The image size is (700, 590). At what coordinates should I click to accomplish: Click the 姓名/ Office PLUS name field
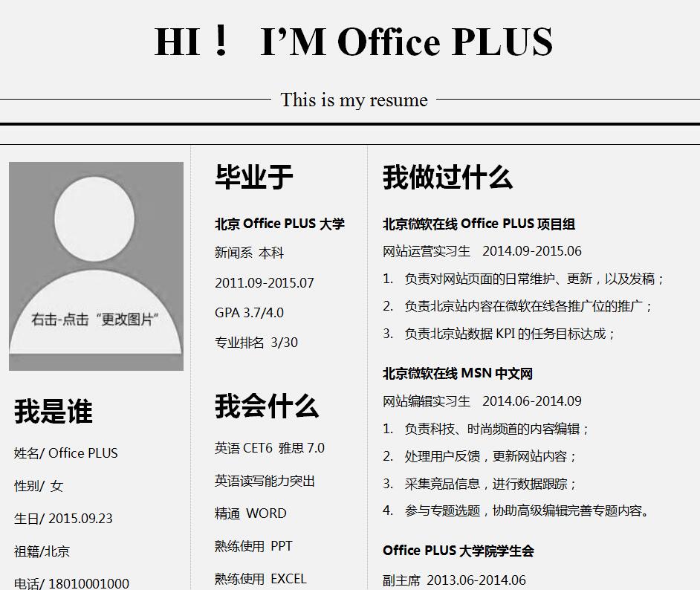(x=66, y=453)
